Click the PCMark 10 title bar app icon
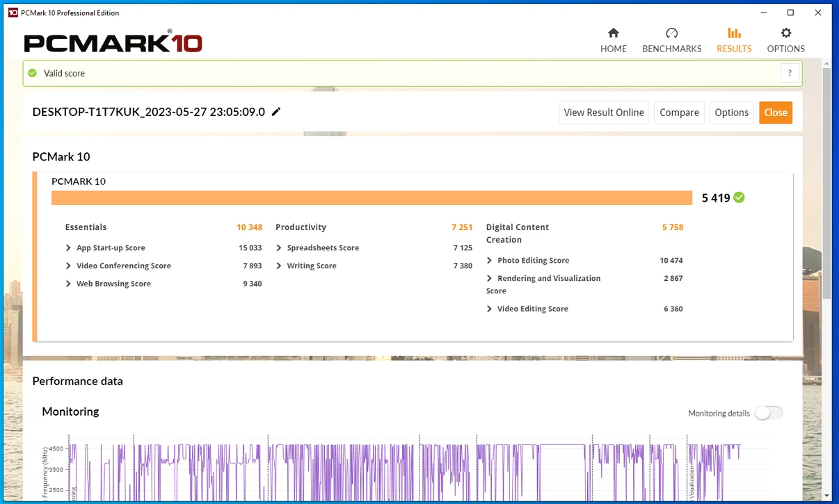Viewport: 839px width, 504px height. pyautogui.click(x=13, y=13)
